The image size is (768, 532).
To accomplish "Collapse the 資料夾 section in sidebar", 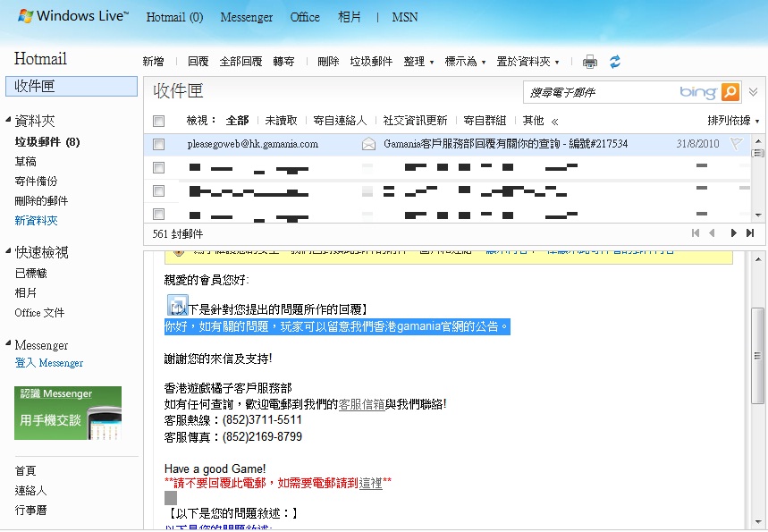I will coord(8,121).
